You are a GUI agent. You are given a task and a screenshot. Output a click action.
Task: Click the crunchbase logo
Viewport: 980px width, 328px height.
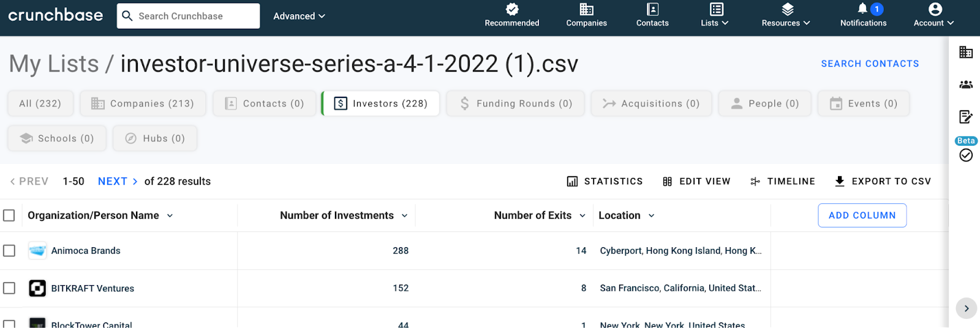tap(56, 15)
